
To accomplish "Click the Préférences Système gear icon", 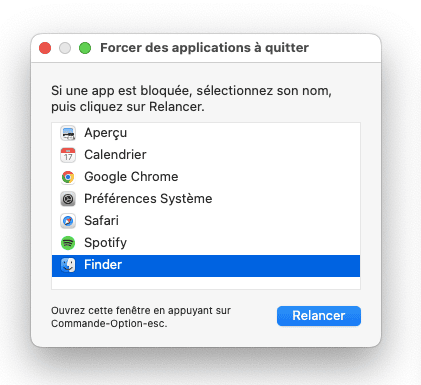I will click(68, 199).
